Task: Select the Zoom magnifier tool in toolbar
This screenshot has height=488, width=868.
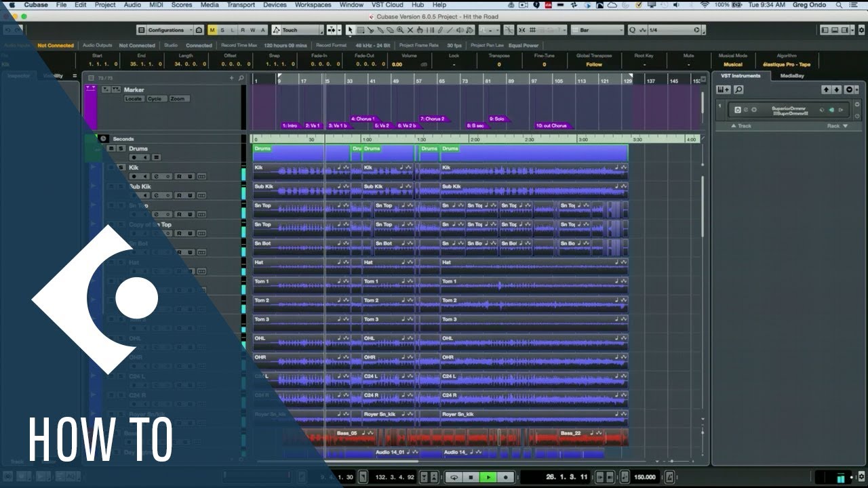Action: [x=400, y=30]
